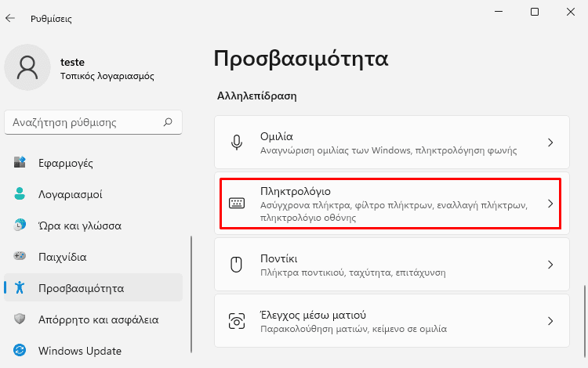
Task: Maximize the Ρυθμίσεις window
Action: [x=535, y=12]
